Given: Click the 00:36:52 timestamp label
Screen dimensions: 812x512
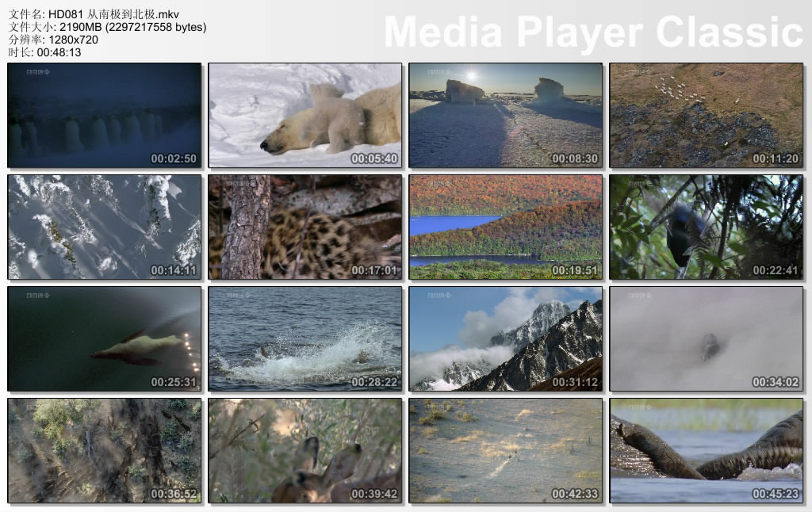Looking at the screenshot, I should 173,494.
